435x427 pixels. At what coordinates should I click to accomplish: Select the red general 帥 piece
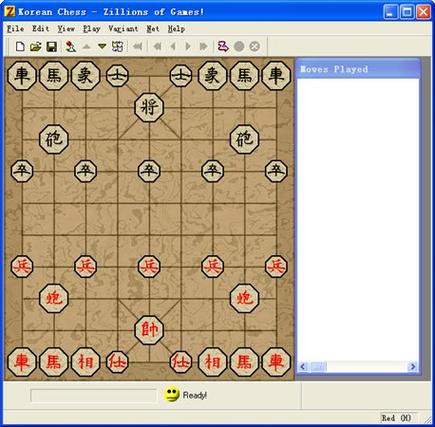point(149,330)
